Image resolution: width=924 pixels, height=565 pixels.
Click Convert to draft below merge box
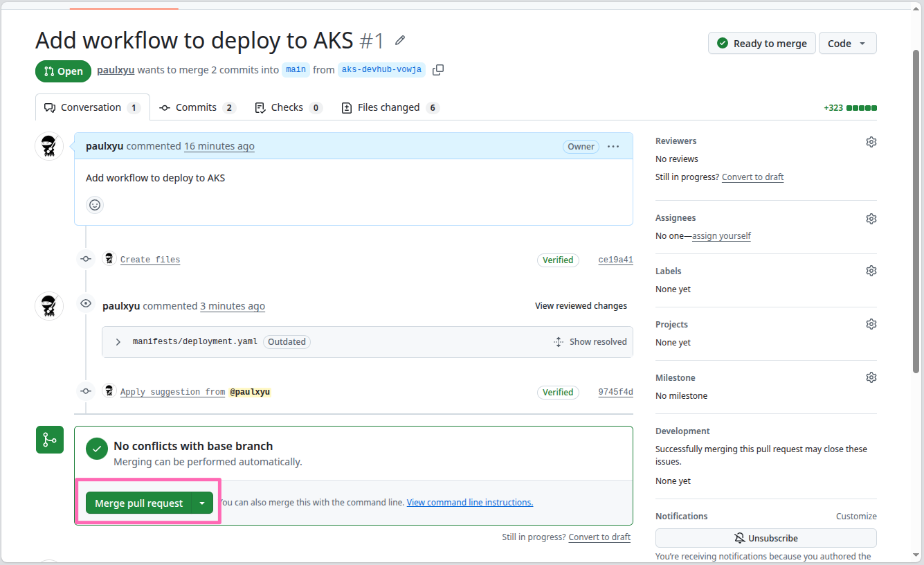point(599,537)
